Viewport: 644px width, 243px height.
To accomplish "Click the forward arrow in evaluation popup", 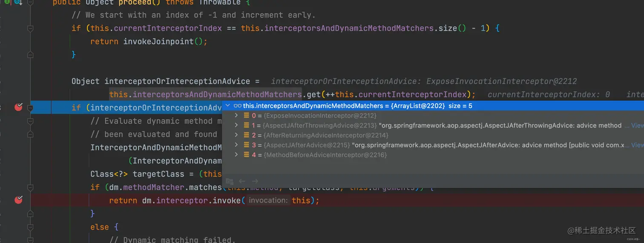I will [x=255, y=181].
